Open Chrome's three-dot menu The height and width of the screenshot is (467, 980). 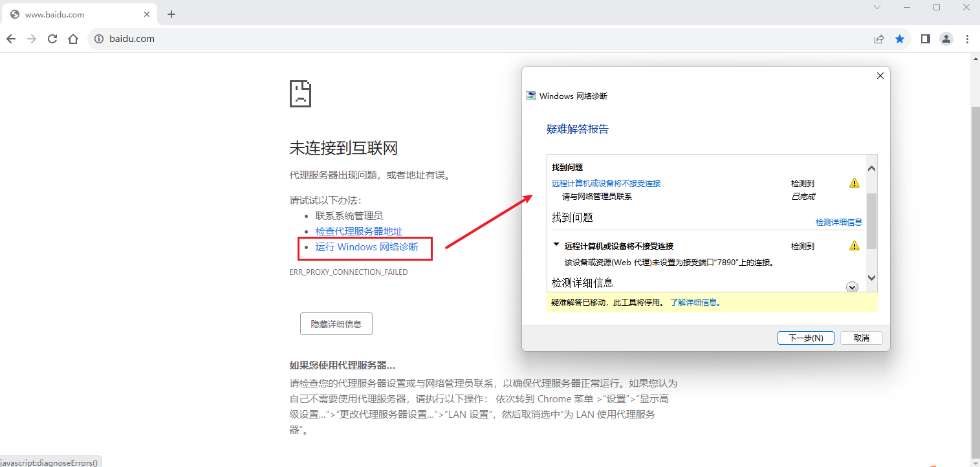(x=968, y=39)
